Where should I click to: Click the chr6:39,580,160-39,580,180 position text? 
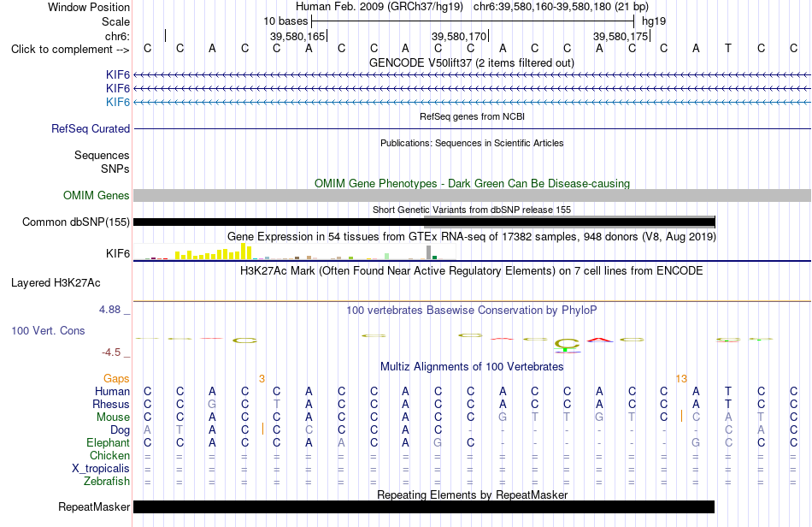coord(561,7)
